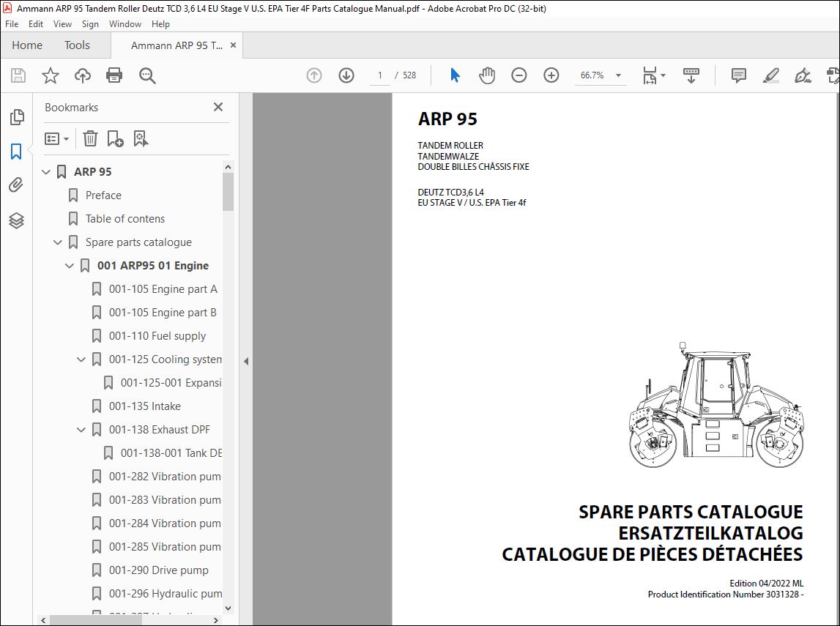Jump to 001-110 Fuel supply

click(x=157, y=336)
